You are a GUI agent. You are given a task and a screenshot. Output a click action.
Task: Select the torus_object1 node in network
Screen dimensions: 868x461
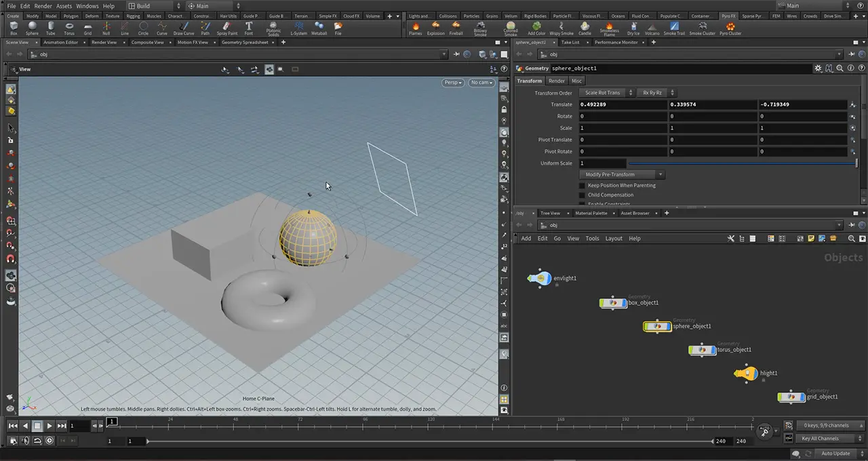(702, 350)
